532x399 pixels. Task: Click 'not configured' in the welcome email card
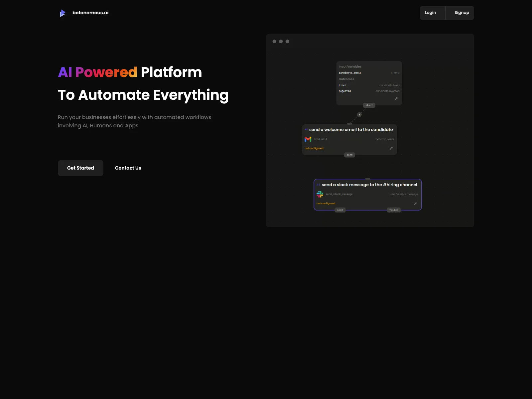tap(314, 148)
